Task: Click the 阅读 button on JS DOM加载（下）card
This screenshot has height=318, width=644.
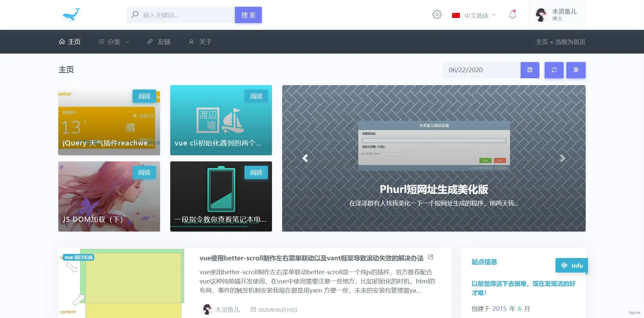Action: [x=144, y=173]
